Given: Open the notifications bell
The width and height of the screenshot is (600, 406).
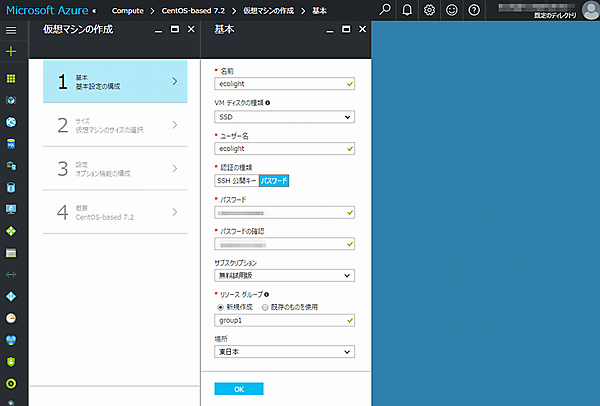Looking at the screenshot, I should 408,9.
